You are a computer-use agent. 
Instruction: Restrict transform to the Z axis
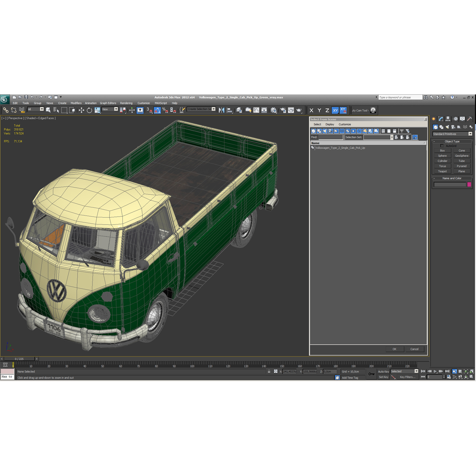(327, 110)
